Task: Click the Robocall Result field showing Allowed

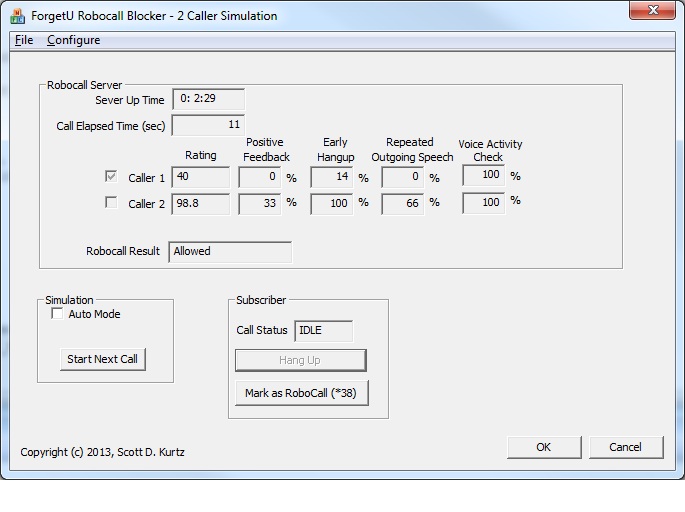Action: (230, 252)
